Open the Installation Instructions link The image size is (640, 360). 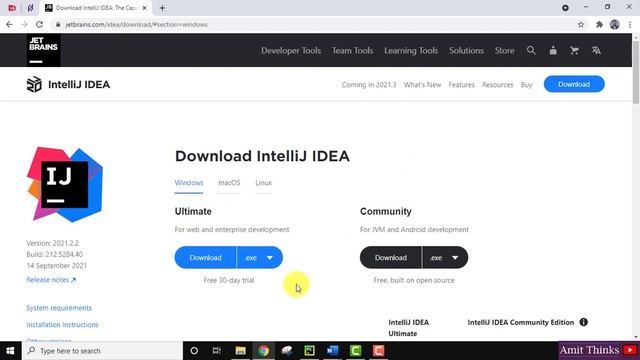pos(62,324)
